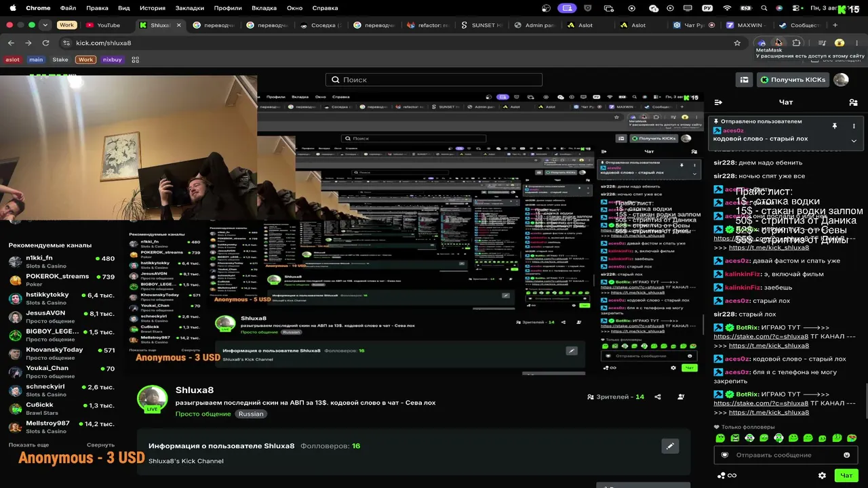Share the Shluxa8 stream
Viewport: 868px width, 488px height.
(x=658, y=397)
